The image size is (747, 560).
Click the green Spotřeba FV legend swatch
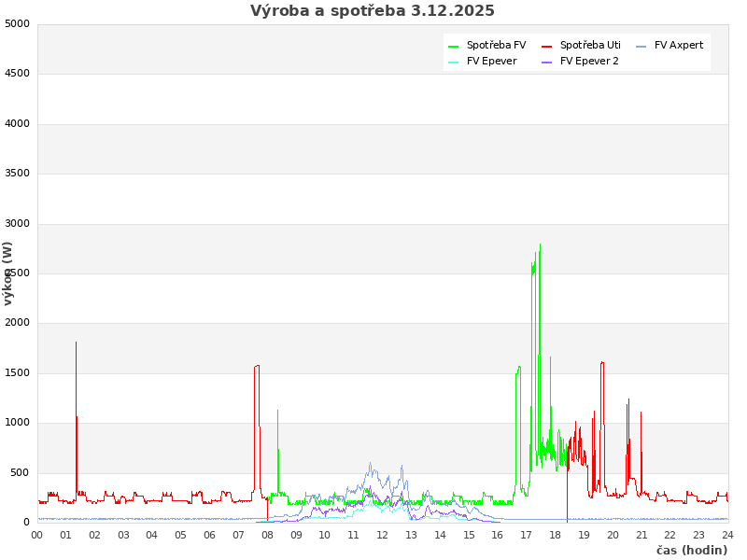click(x=454, y=46)
